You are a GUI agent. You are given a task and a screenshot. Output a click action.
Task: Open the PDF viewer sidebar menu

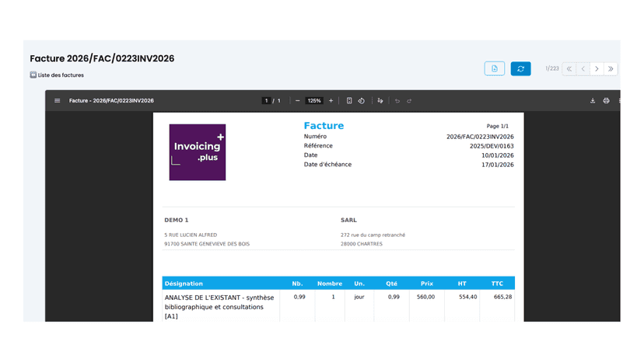tap(57, 100)
